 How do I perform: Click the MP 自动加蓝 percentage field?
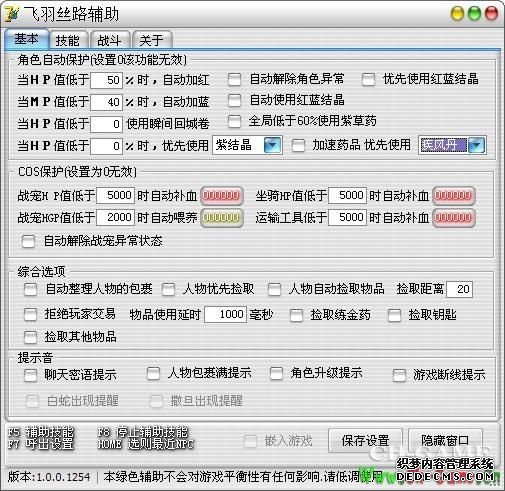pyautogui.click(x=106, y=102)
